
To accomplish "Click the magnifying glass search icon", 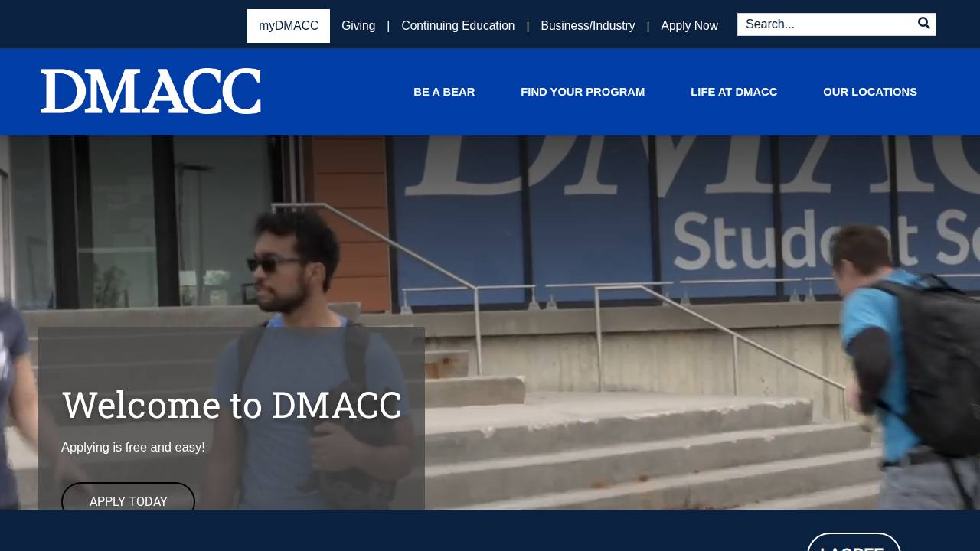I will pos(924,24).
